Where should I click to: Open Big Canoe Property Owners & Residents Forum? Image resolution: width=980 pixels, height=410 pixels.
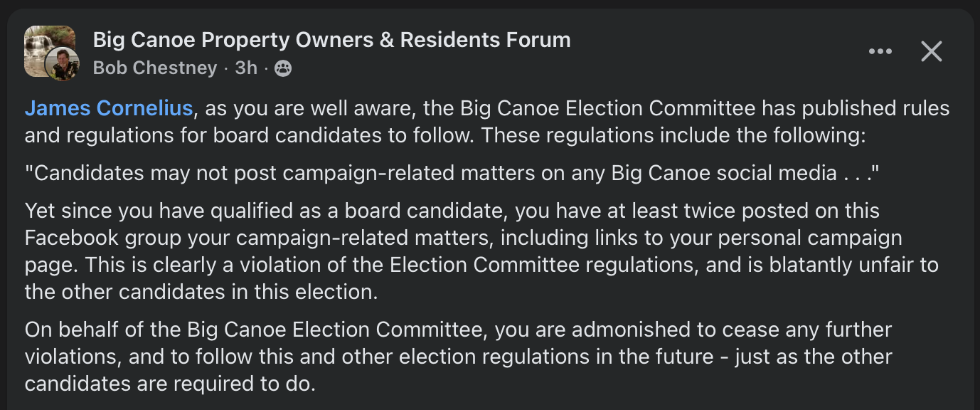(x=331, y=40)
